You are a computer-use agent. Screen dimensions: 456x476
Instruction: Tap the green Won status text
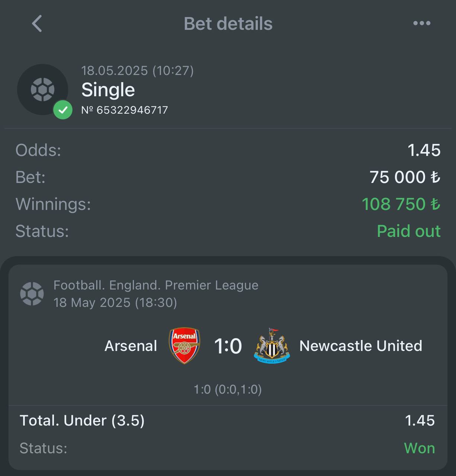[x=420, y=448]
